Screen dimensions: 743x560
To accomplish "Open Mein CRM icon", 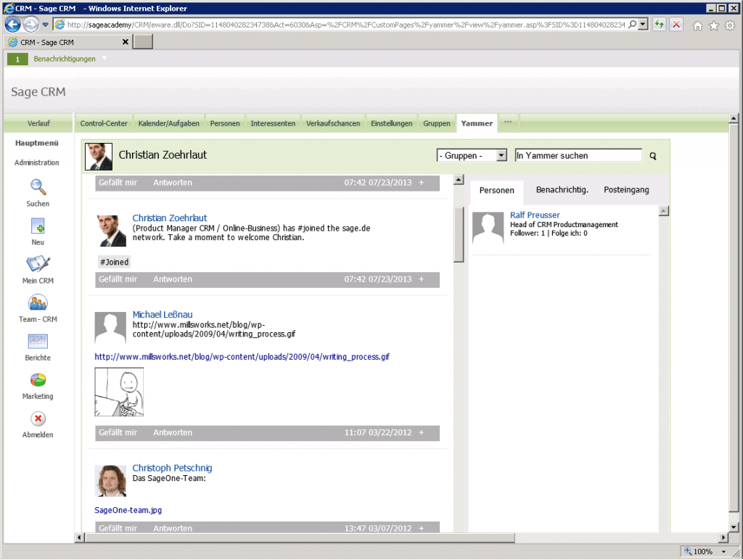I will [x=38, y=264].
